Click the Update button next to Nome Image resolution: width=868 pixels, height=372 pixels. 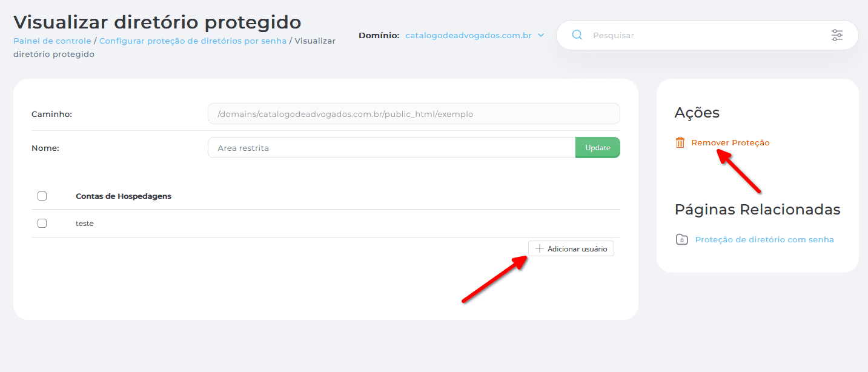click(597, 147)
